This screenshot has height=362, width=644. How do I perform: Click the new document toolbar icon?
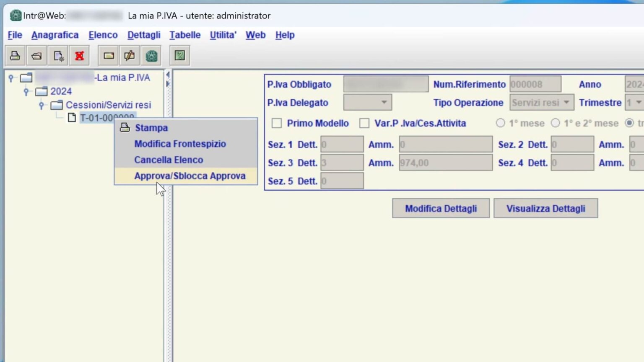pyautogui.click(x=58, y=56)
